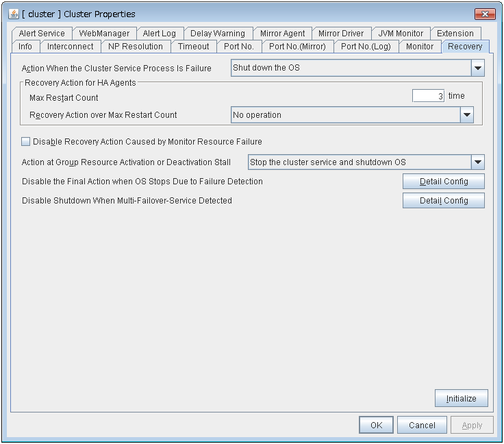
Task: Open the WebManager tab
Action: coord(104,34)
